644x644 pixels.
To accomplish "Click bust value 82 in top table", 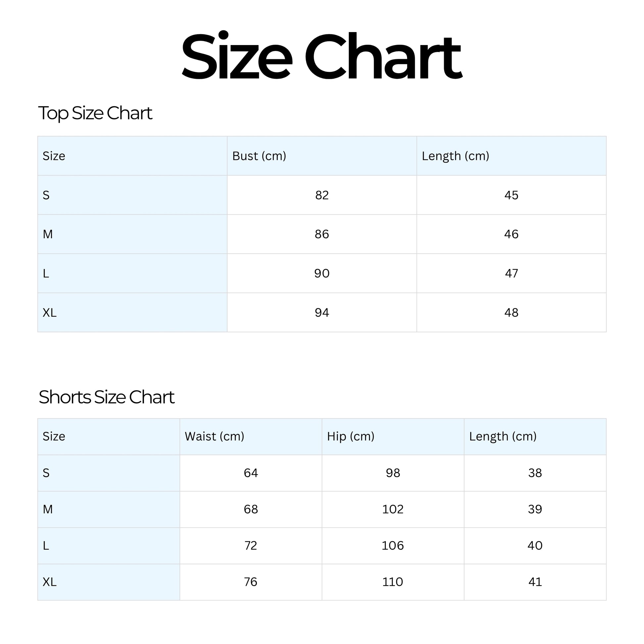I will (x=322, y=195).
